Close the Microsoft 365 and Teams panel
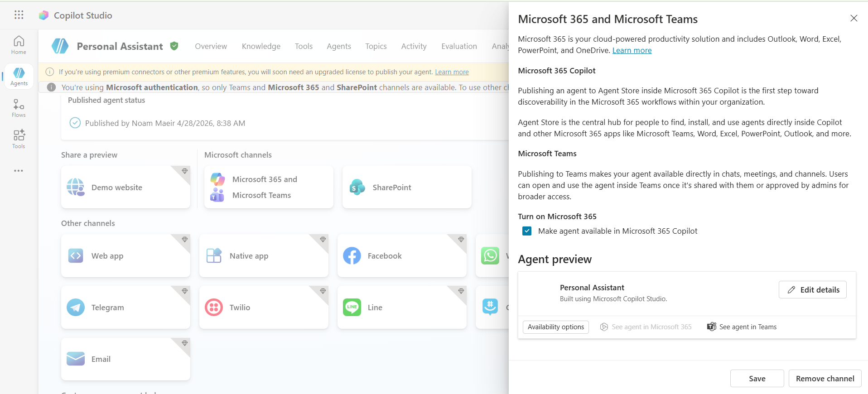 [x=854, y=18]
